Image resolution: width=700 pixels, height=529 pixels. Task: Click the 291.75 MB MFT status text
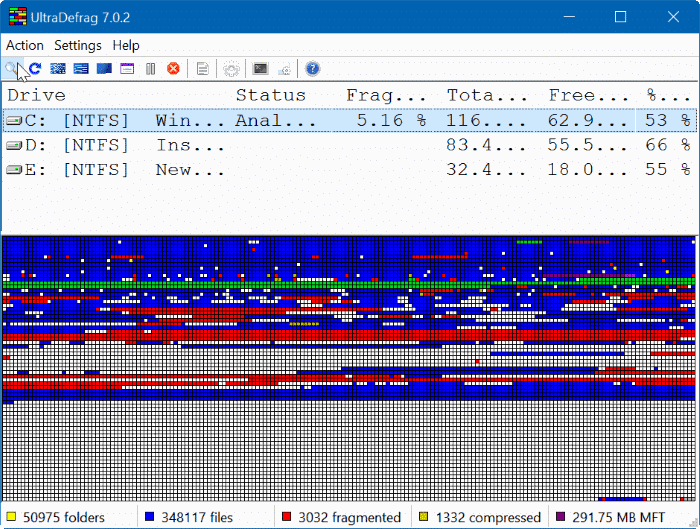point(619,517)
